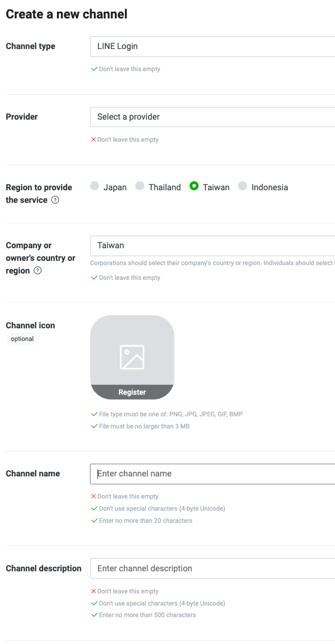Click into the Enter channel description field
Viewport: 335px width, 644px height.
coord(212,569)
